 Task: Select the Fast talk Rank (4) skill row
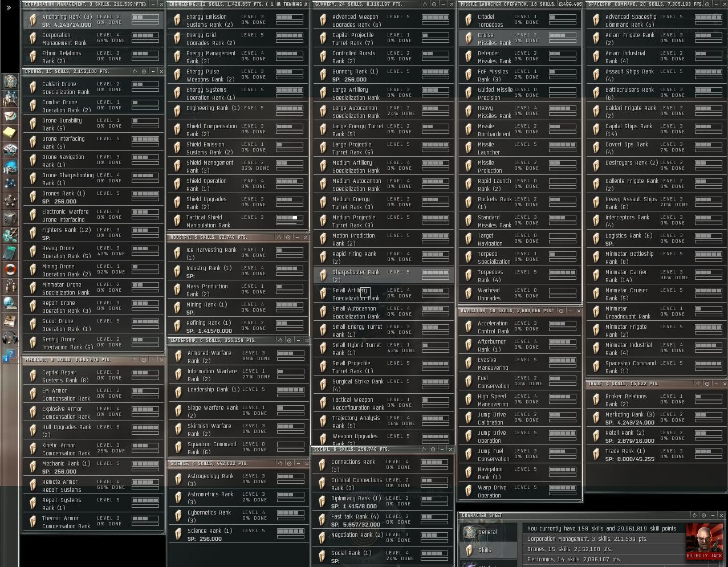tap(383, 520)
